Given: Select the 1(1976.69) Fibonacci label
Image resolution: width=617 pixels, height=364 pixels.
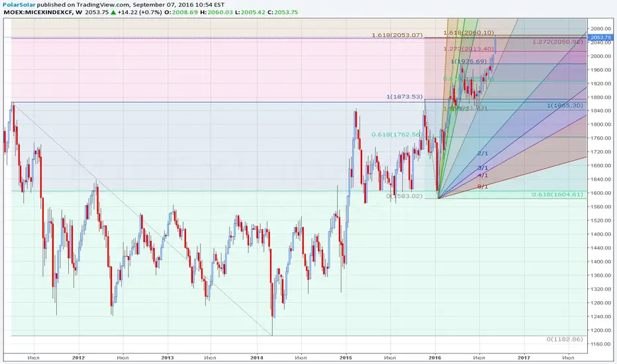Looking at the screenshot, I should 469,61.
